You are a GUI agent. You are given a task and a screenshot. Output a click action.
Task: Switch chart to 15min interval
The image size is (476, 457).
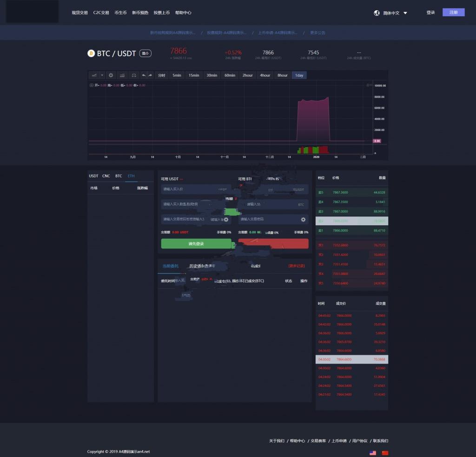pos(193,75)
